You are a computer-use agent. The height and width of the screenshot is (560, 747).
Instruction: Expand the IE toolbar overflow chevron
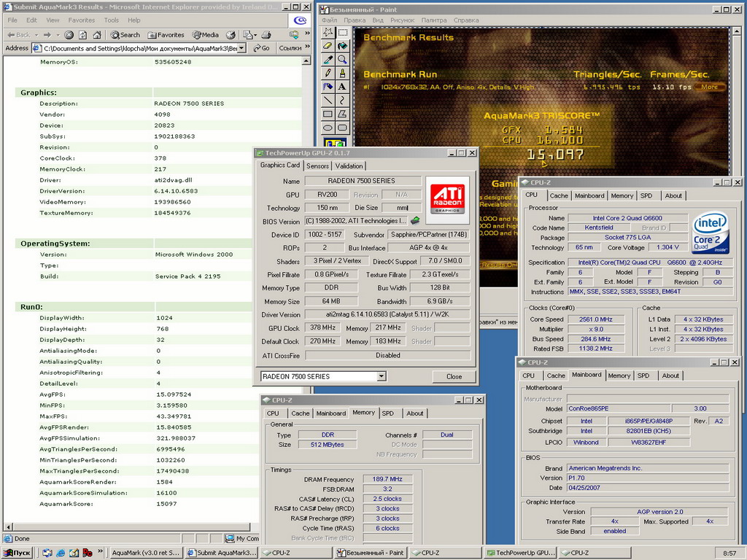(x=307, y=34)
